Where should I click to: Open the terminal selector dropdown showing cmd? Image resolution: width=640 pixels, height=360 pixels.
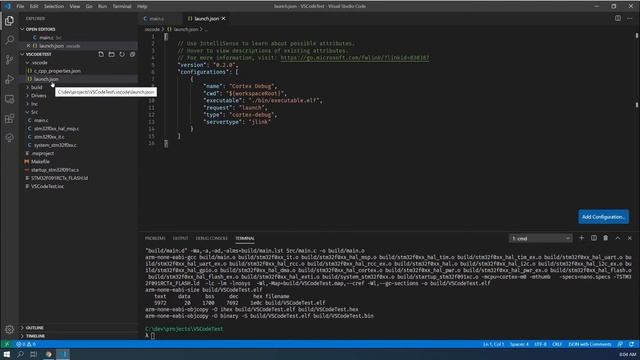coord(540,238)
